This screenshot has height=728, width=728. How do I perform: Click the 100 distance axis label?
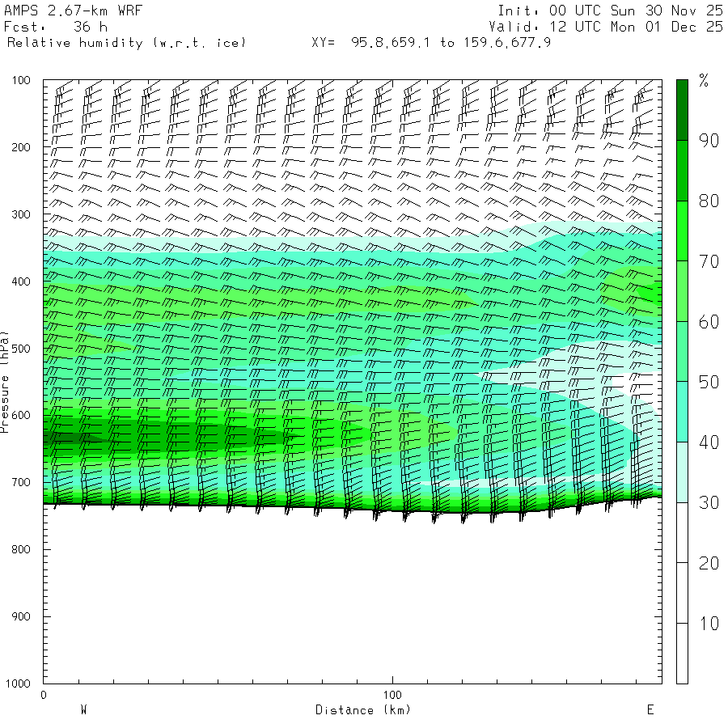click(x=392, y=695)
